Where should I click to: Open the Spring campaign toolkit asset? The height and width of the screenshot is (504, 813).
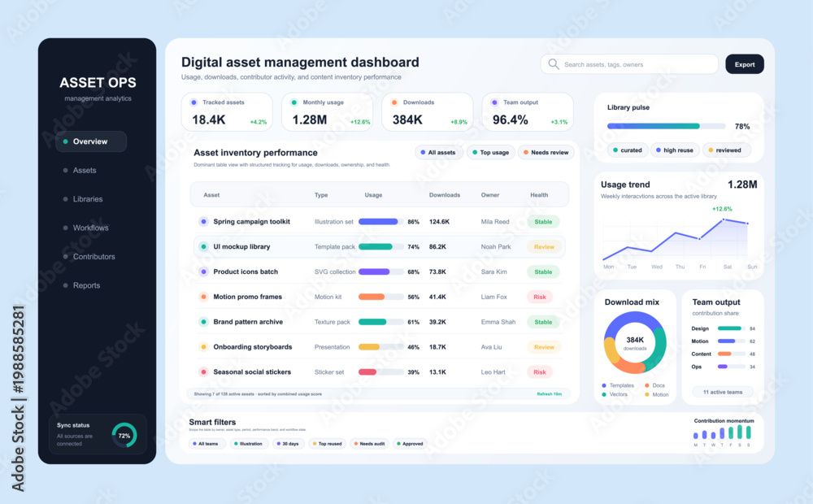(251, 221)
